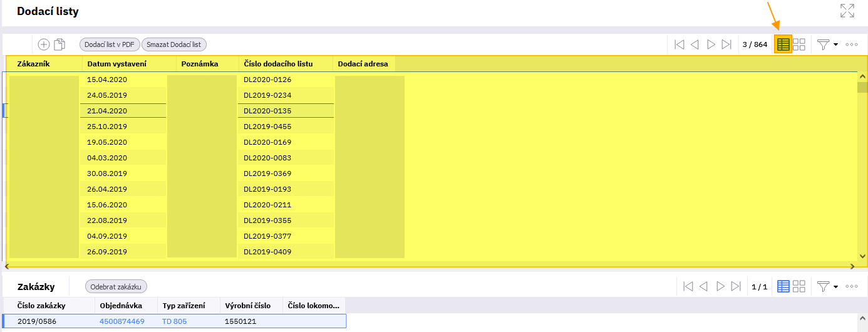
Task: Click the vertical scrollbar down arrow
Action: pyautogui.click(x=862, y=256)
